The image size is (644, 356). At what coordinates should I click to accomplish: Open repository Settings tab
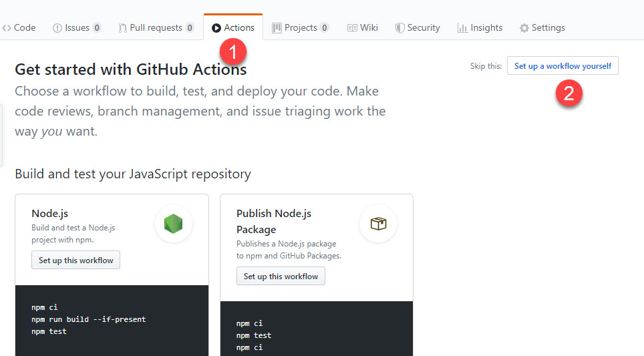542,27
